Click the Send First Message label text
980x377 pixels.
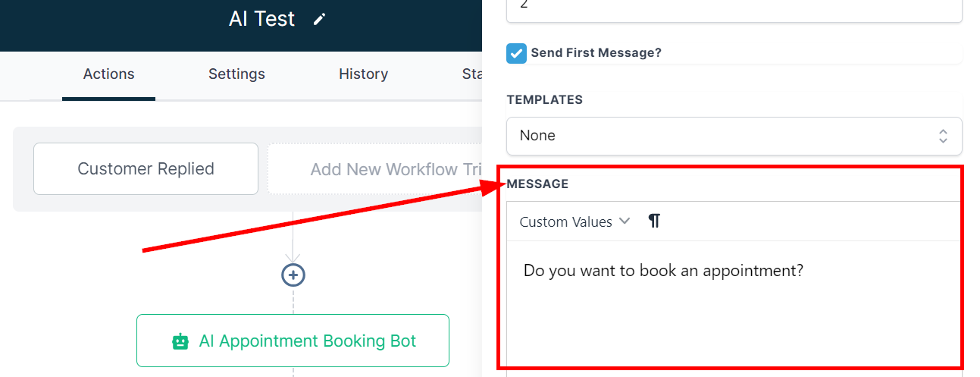596,53
